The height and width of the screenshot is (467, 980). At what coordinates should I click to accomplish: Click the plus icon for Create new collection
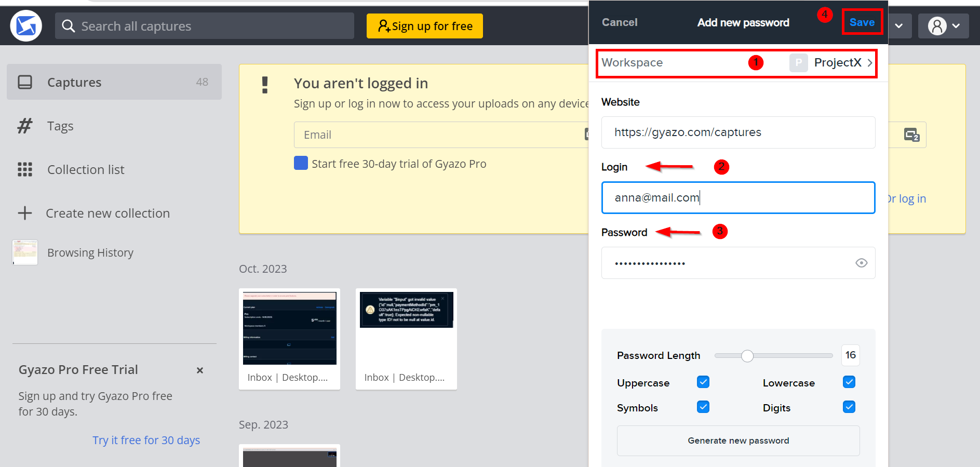pyautogui.click(x=24, y=213)
